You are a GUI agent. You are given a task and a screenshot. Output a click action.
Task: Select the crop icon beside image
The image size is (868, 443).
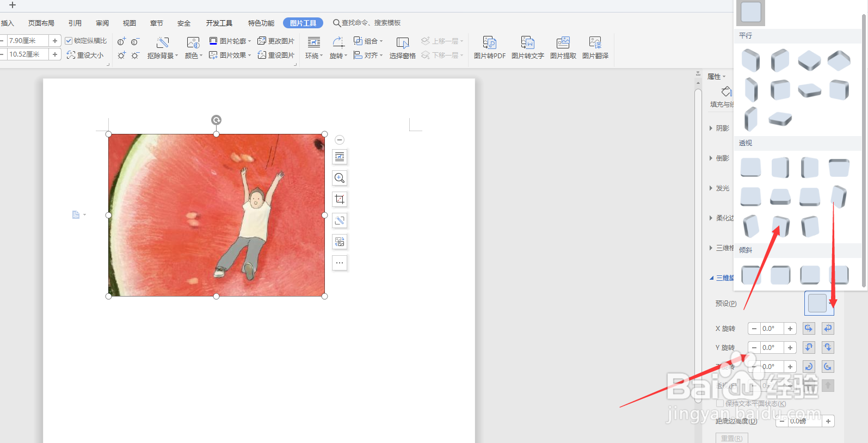pyautogui.click(x=340, y=199)
